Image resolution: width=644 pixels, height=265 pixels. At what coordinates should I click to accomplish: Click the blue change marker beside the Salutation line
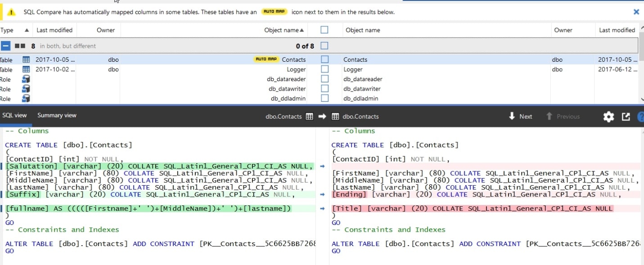[1, 166]
